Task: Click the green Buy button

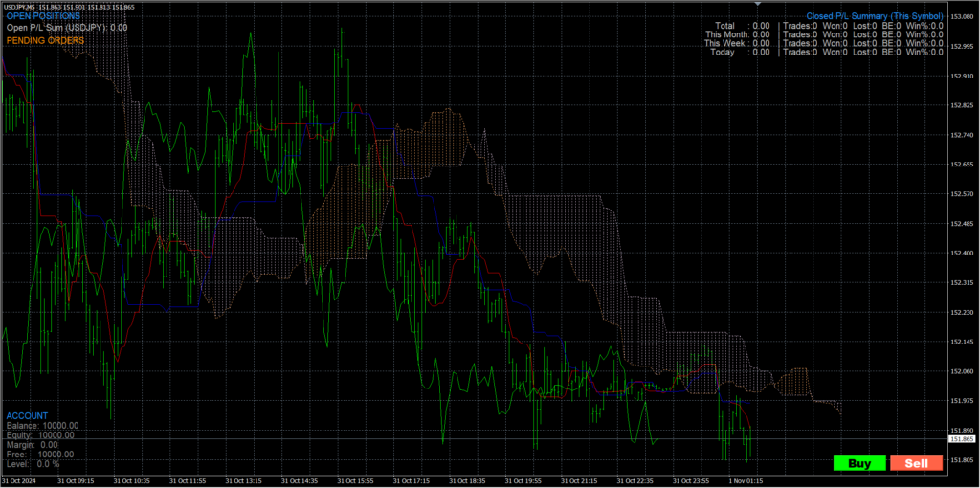Action: pos(859,463)
